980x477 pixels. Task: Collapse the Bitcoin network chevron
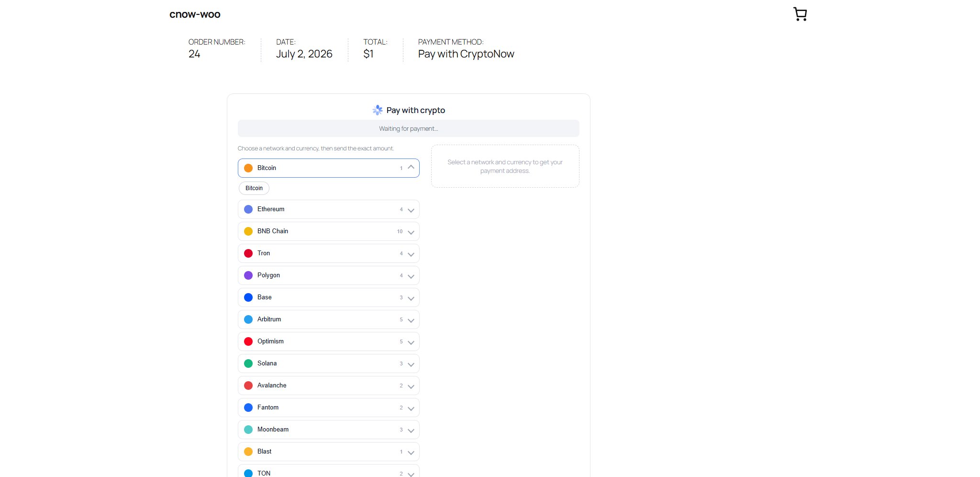coord(411,168)
